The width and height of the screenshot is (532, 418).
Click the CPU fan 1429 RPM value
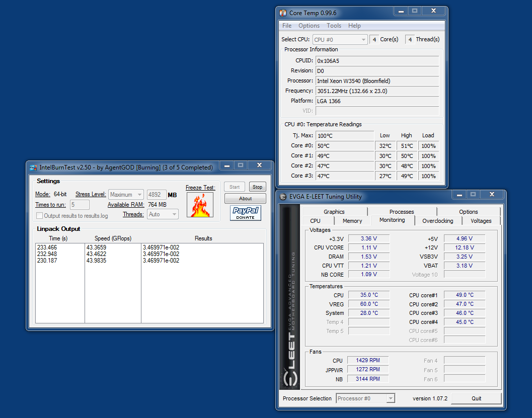point(368,360)
